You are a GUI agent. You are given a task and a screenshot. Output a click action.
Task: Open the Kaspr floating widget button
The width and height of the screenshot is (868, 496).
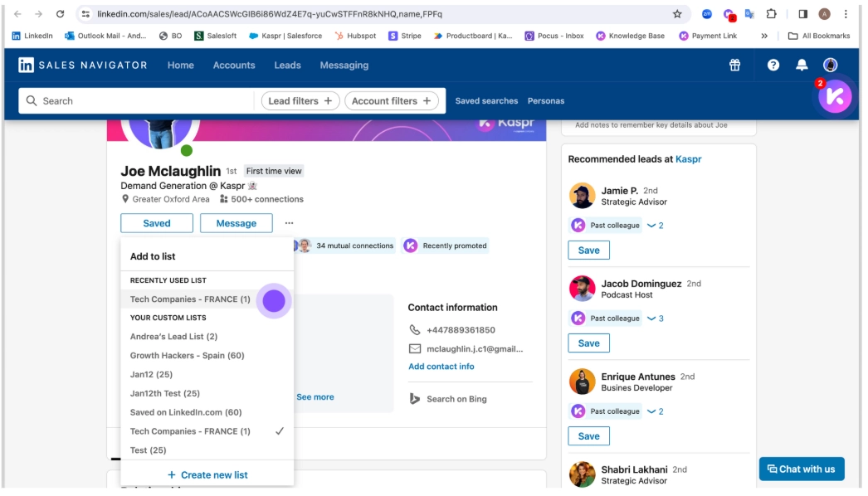[x=835, y=95]
